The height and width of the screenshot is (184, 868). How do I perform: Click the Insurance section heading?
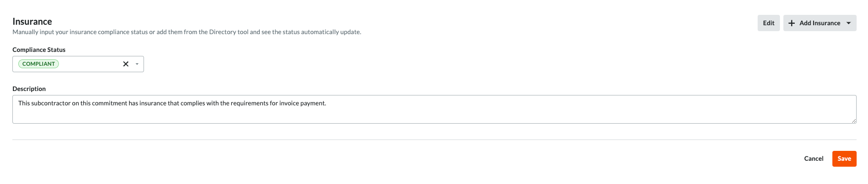tap(32, 21)
